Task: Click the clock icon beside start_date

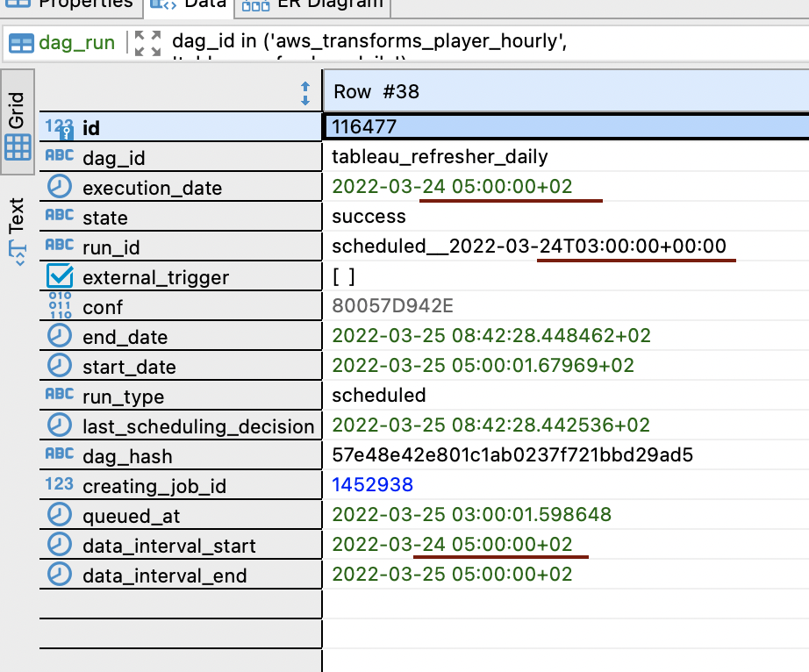Action: click(60, 366)
